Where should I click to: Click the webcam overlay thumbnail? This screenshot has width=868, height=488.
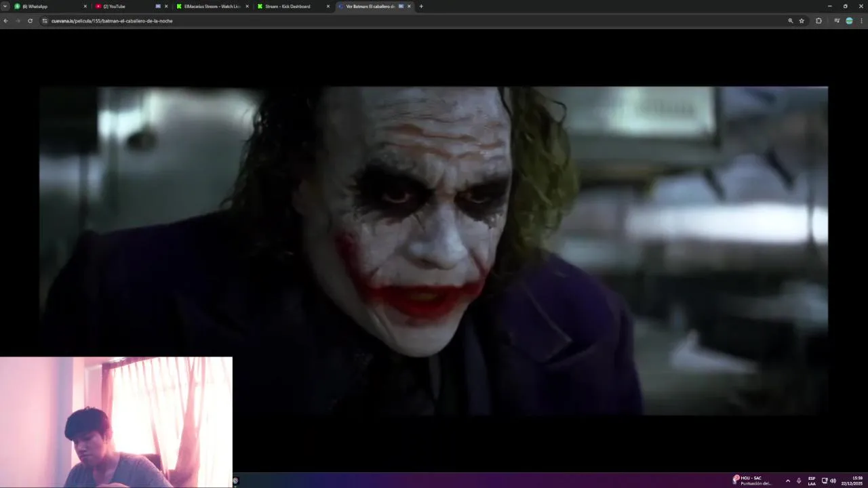click(x=116, y=422)
